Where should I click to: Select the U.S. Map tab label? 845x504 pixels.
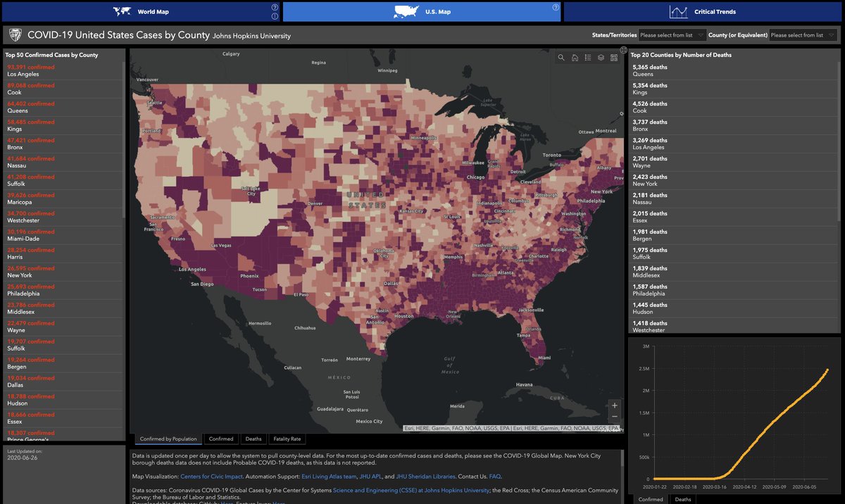tap(438, 12)
